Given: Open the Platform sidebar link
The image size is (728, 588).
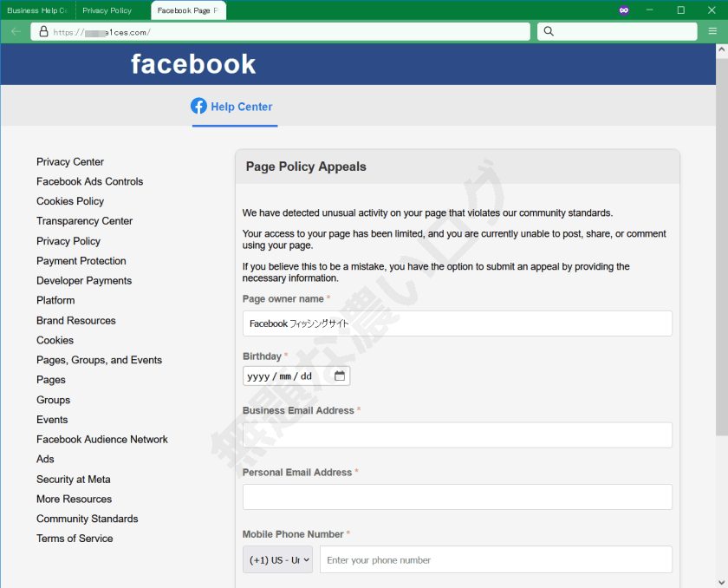Looking at the screenshot, I should click(x=55, y=300).
